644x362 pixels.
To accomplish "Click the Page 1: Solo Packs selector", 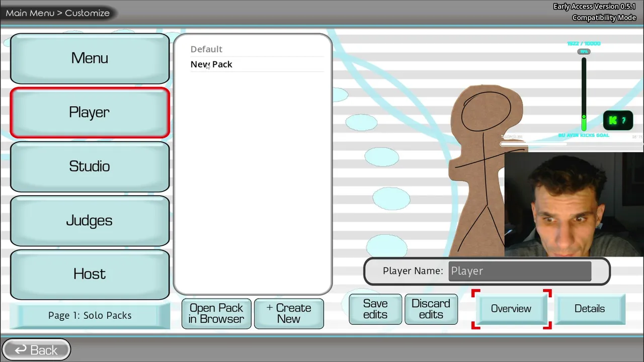I will [x=90, y=316].
